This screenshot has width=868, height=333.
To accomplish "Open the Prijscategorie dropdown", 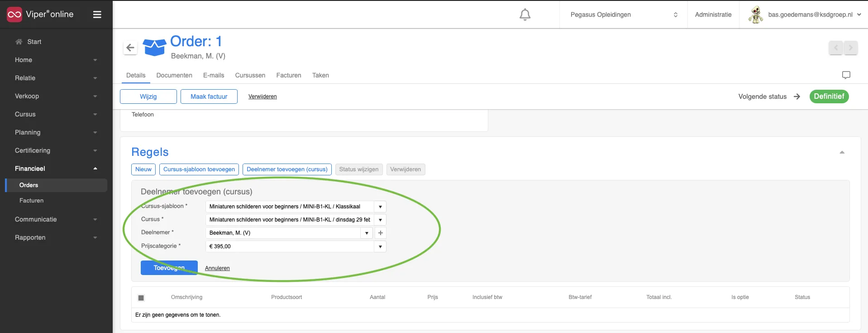I will coord(380,246).
